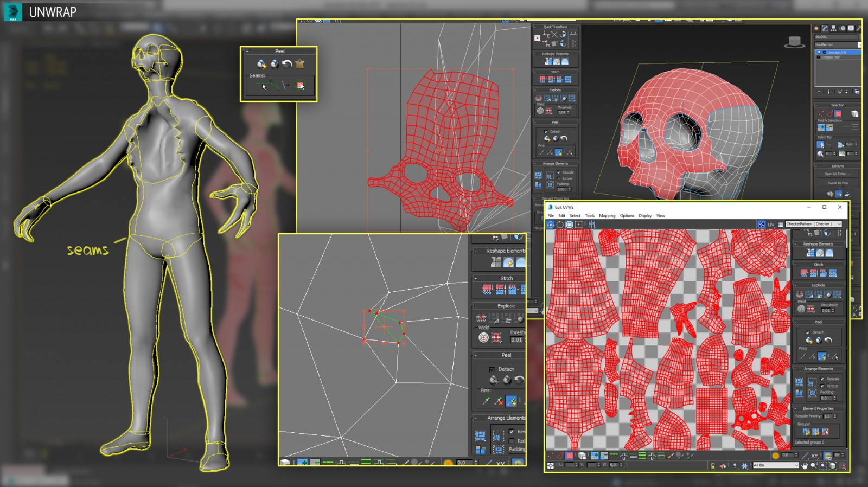Click the Weld Threshold spinner in Edit UVWs
Viewport: 868px width, 487px height.
(826, 311)
